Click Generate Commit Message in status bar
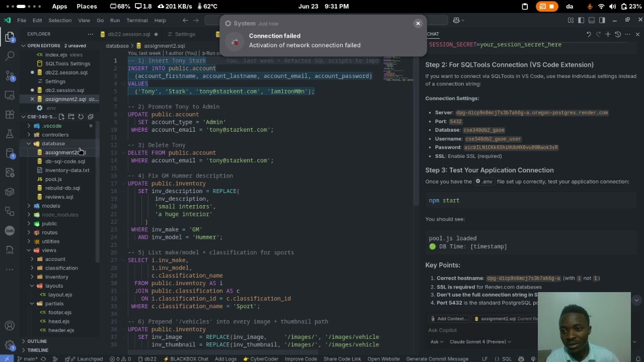 (437, 358)
